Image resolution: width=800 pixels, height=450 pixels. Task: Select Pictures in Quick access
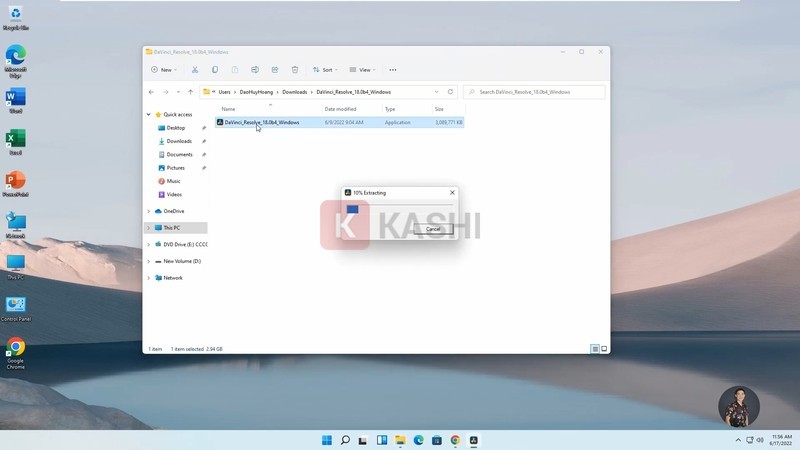[x=176, y=168]
